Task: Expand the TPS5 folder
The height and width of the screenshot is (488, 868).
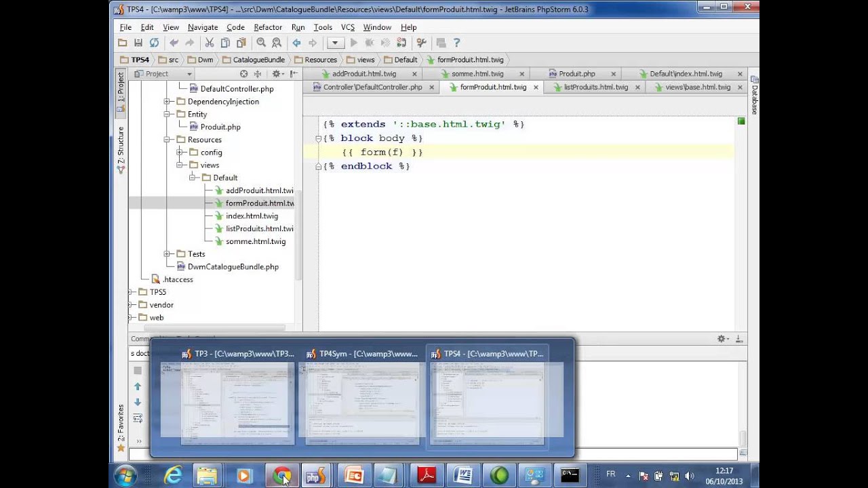Action: (130, 292)
